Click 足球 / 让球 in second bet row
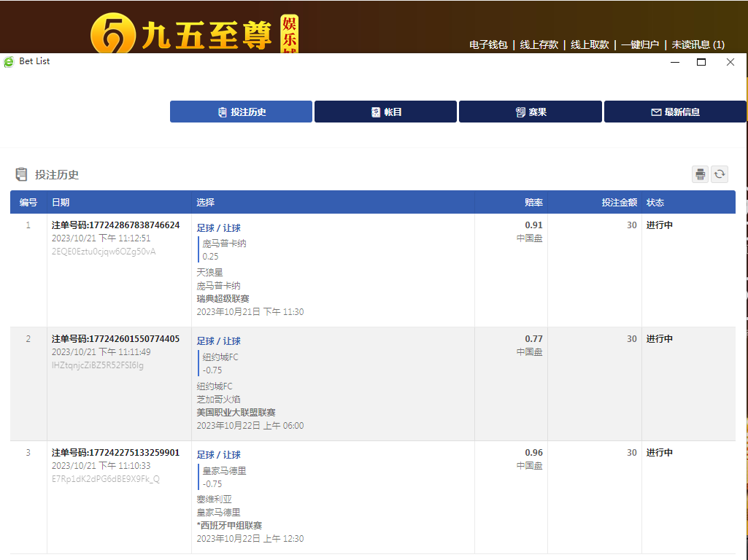The height and width of the screenshot is (560, 748). pyautogui.click(x=218, y=341)
